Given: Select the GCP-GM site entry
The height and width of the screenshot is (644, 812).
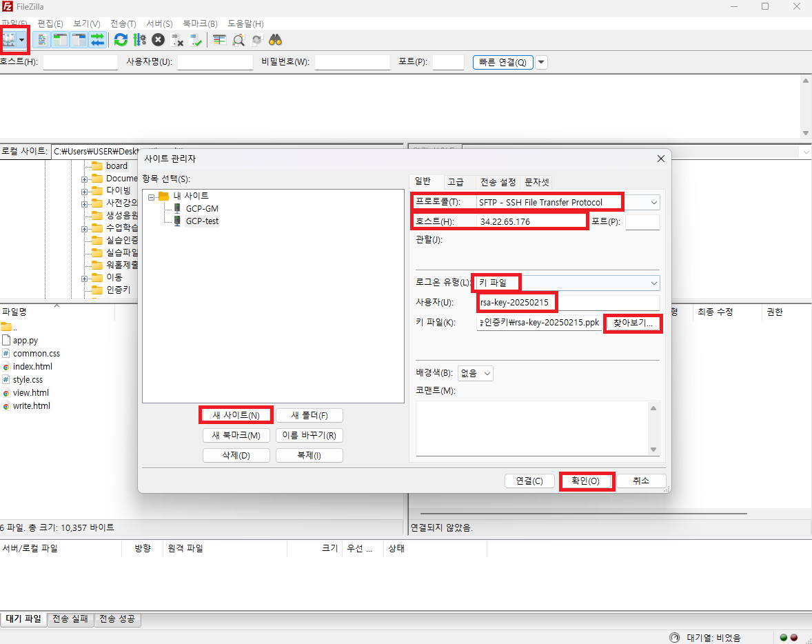Looking at the screenshot, I should point(202,208).
